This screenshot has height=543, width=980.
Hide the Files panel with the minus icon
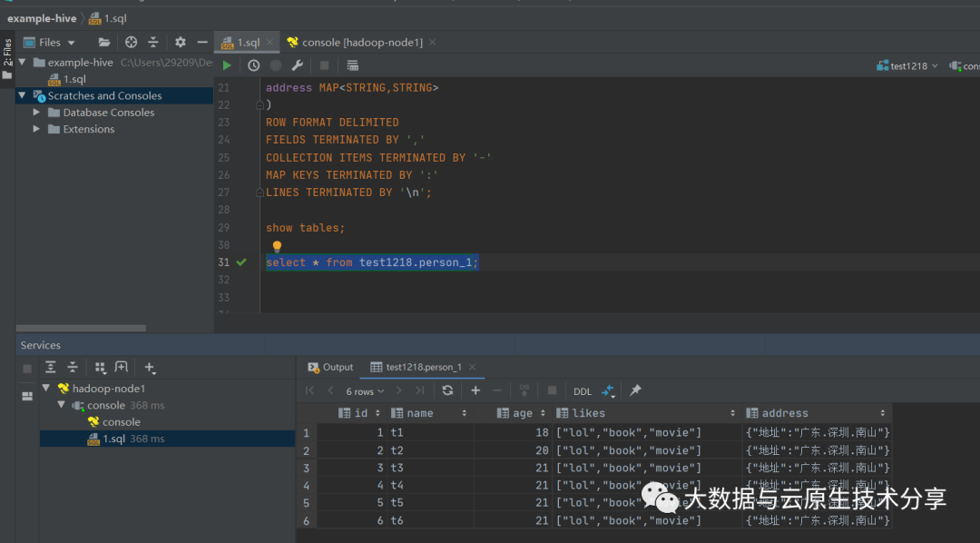click(201, 43)
